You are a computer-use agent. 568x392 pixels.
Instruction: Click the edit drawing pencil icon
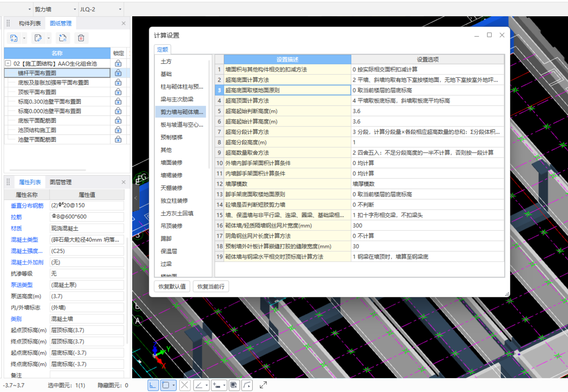point(38,38)
